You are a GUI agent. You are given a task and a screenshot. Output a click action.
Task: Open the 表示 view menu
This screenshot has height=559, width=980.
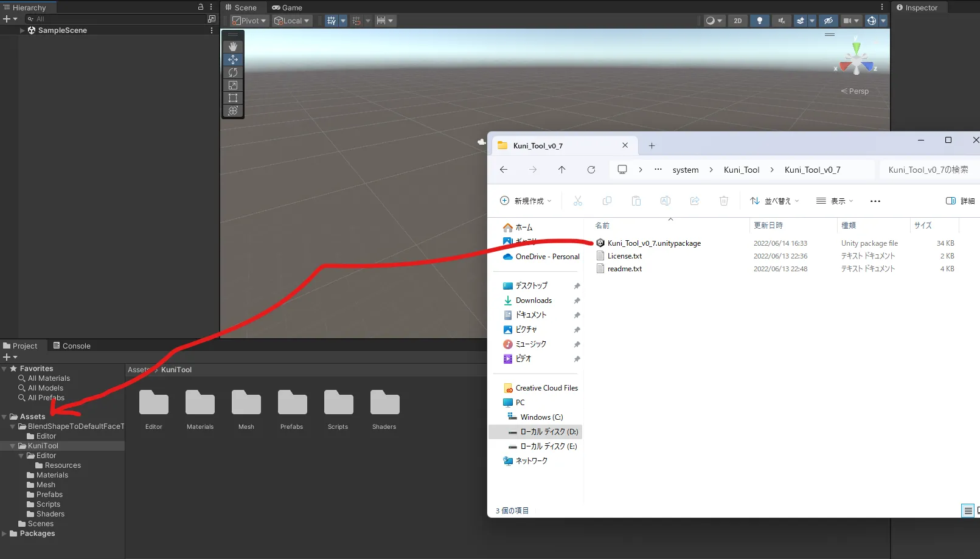click(x=835, y=201)
